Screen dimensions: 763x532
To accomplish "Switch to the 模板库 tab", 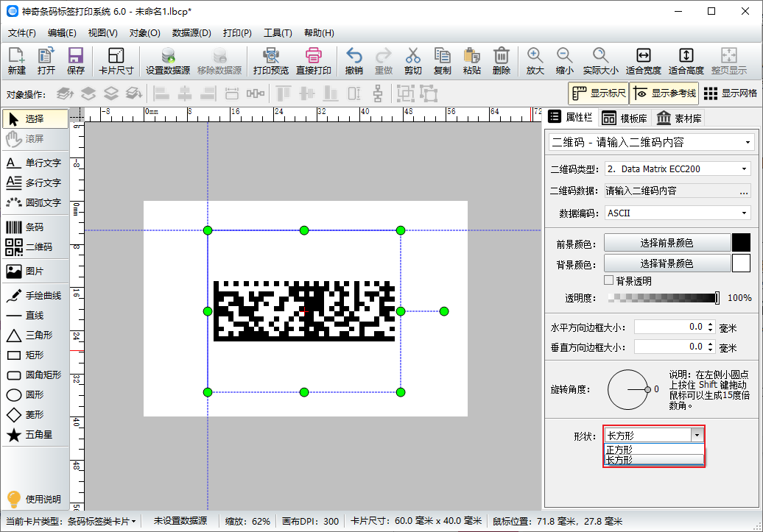I will click(x=625, y=118).
